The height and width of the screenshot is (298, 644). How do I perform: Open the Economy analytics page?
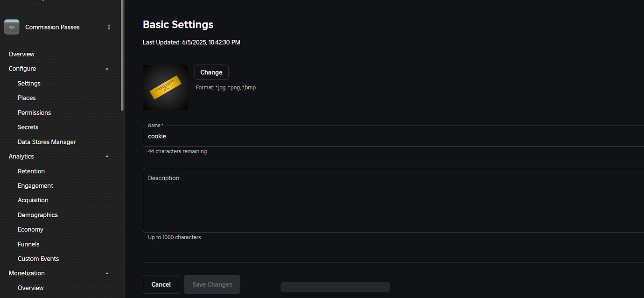point(30,229)
